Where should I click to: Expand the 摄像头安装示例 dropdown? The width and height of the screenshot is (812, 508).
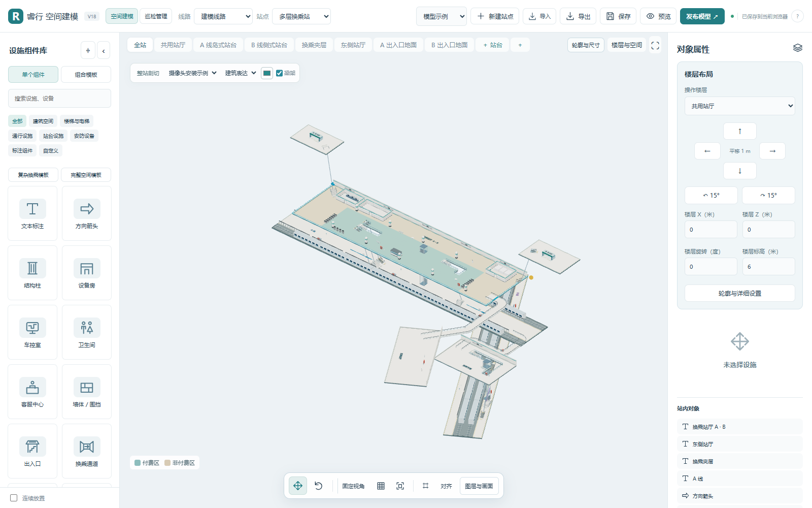click(193, 73)
